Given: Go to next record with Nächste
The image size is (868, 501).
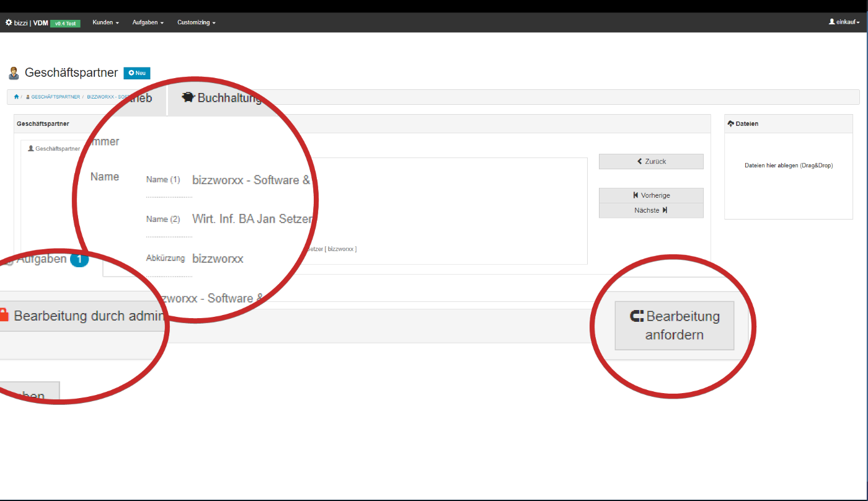Looking at the screenshot, I should [651, 211].
